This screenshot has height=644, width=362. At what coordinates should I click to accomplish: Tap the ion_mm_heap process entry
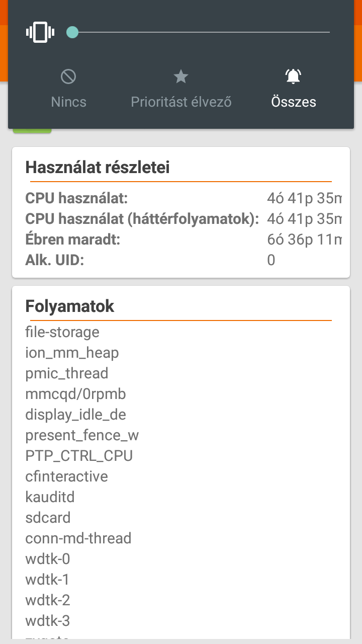point(72,353)
